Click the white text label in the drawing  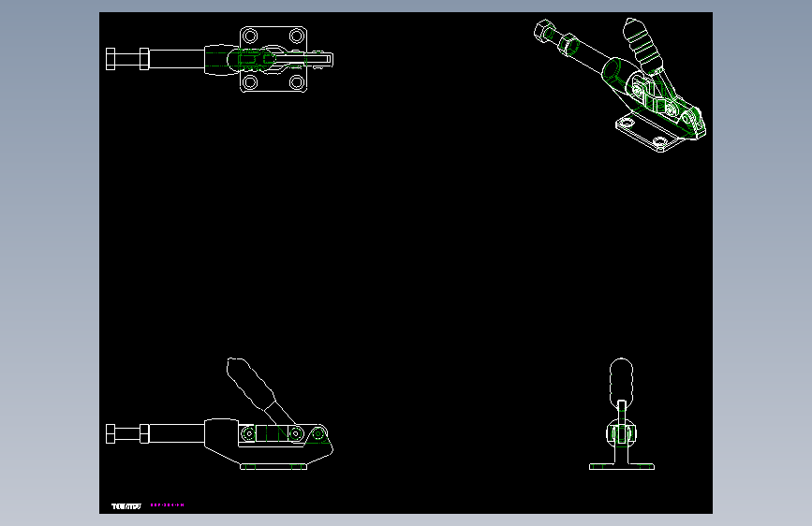126,505
